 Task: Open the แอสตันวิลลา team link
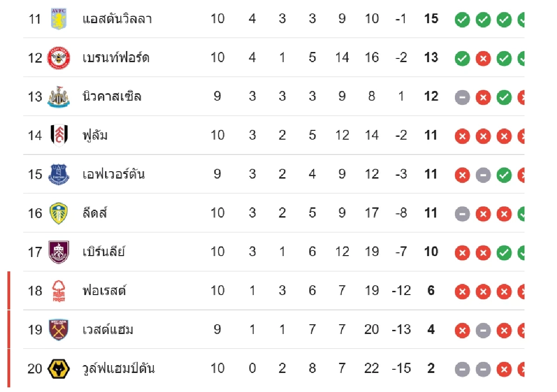point(117,19)
